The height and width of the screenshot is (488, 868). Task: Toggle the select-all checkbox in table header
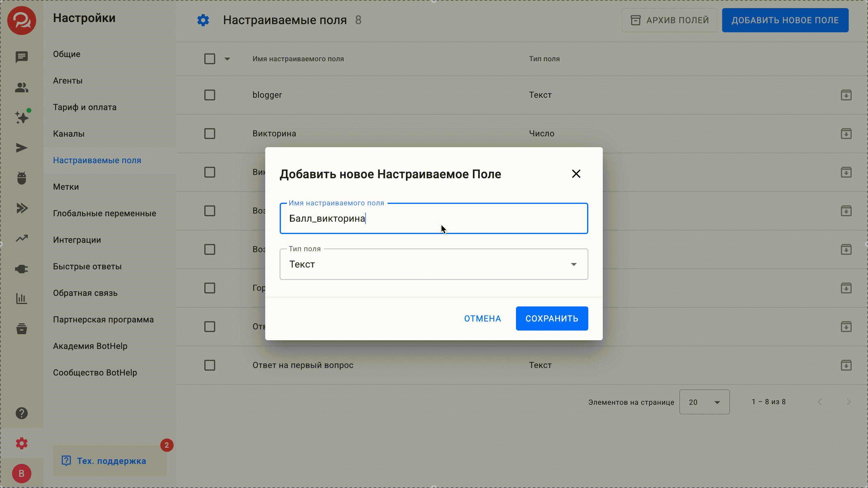click(x=209, y=59)
